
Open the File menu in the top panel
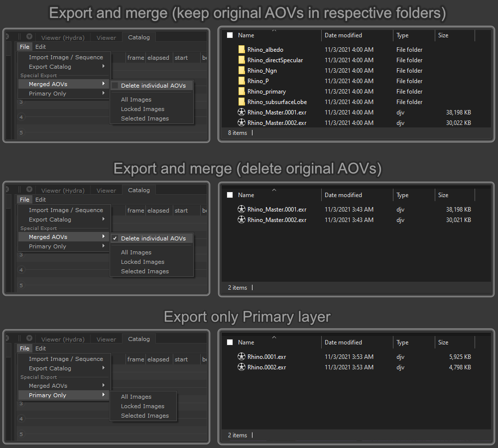24,47
